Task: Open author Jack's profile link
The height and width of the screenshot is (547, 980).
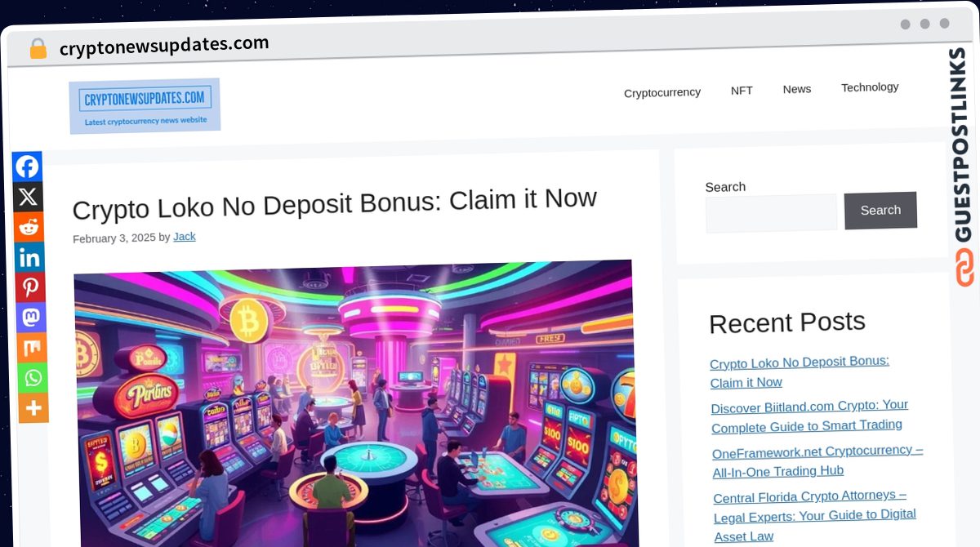Action: coord(185,237)
